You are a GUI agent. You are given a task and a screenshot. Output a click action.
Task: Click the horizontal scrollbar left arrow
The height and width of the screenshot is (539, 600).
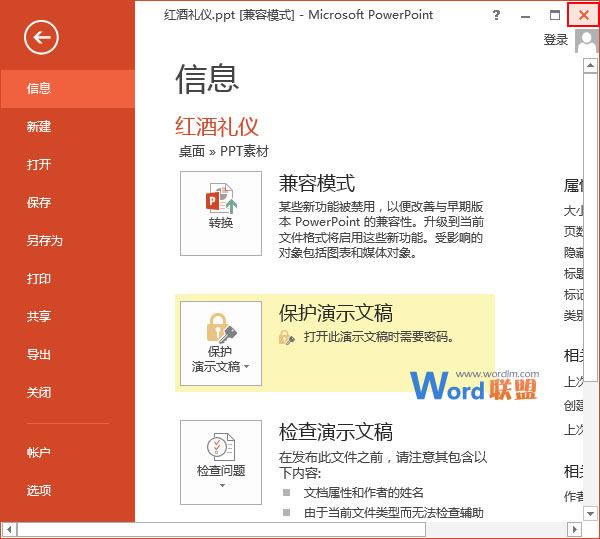[8, 530]
